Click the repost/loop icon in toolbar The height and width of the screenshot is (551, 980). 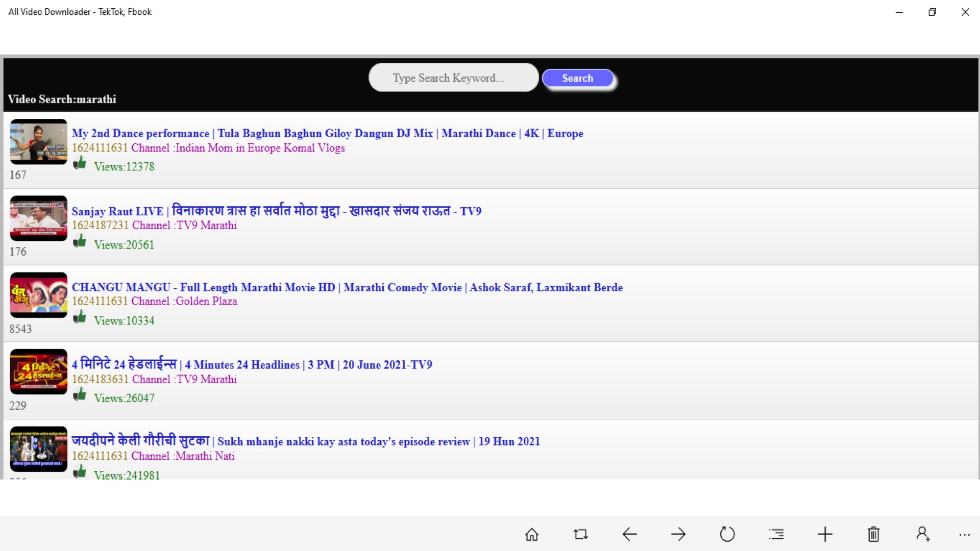[x=580, y=534]
